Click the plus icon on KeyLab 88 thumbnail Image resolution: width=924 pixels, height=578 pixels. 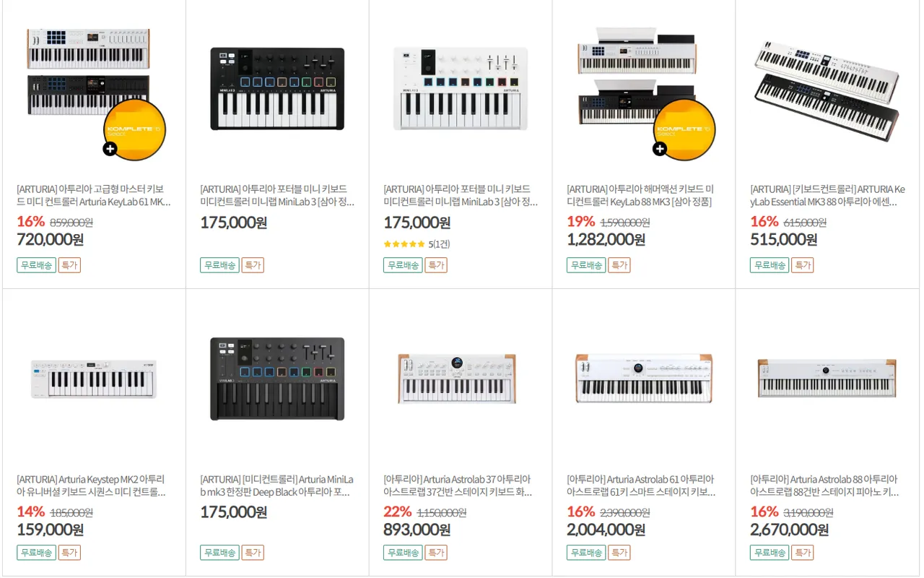[660, 149]
